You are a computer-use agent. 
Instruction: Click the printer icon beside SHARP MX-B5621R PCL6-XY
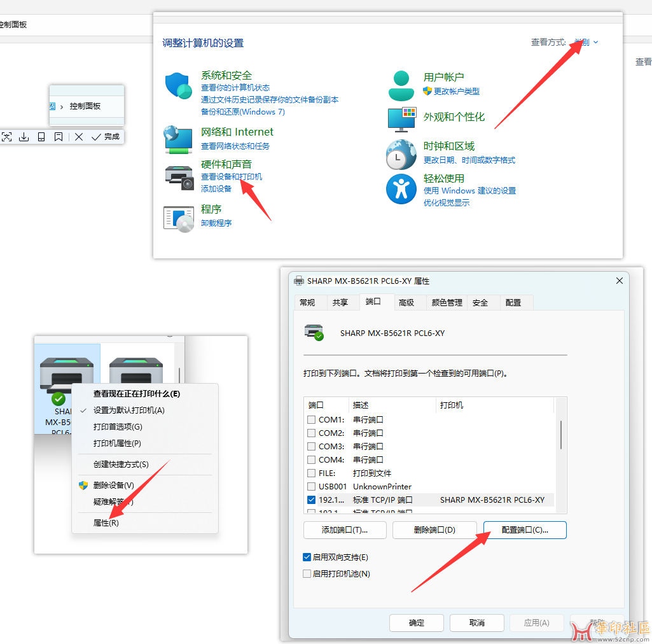(x=314, y=332)
